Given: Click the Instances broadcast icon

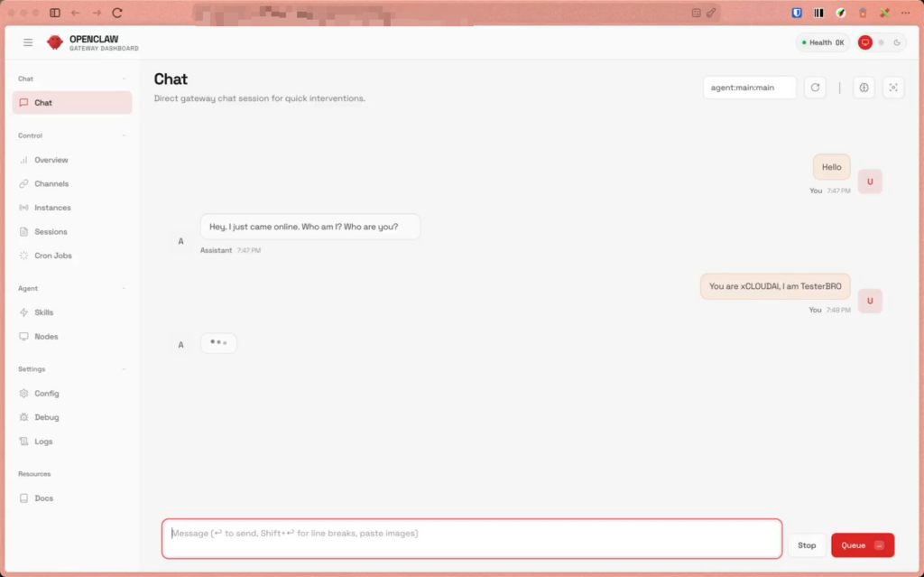Looking at the screenshot, I should point(23,208).
